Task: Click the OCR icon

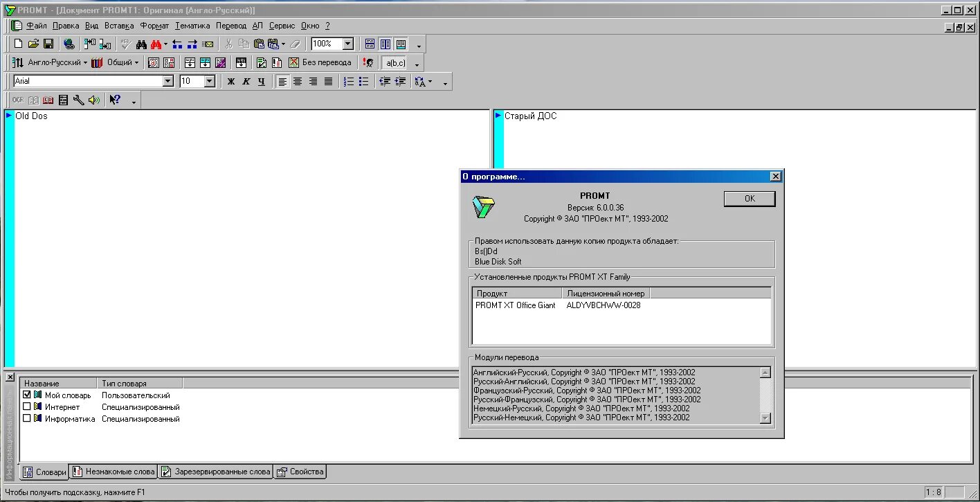Action: pyautogui.click(x=18, y=100)
